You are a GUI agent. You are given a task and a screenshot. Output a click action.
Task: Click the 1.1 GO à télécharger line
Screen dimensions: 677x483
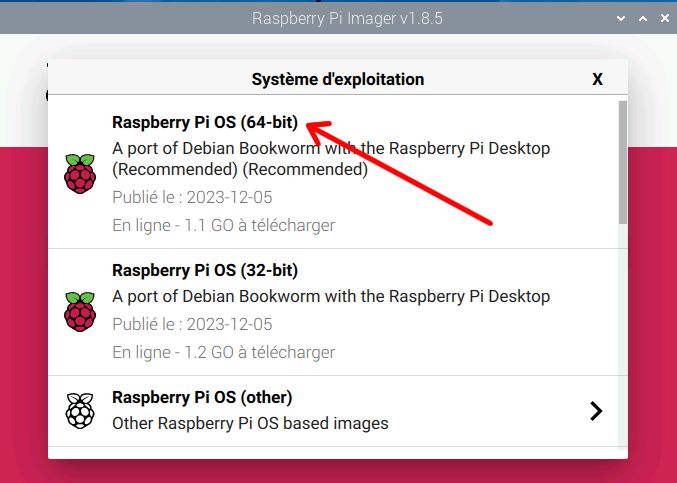point(224,225)
